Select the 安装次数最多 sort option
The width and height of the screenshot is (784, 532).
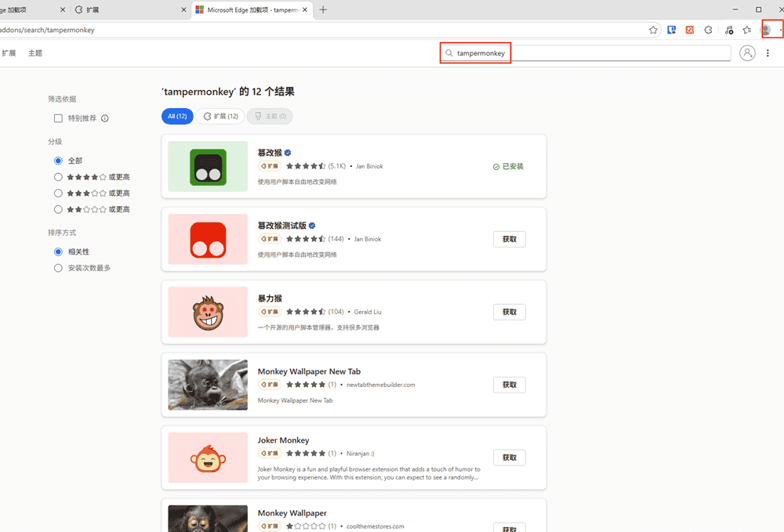[x=58, y=268]
